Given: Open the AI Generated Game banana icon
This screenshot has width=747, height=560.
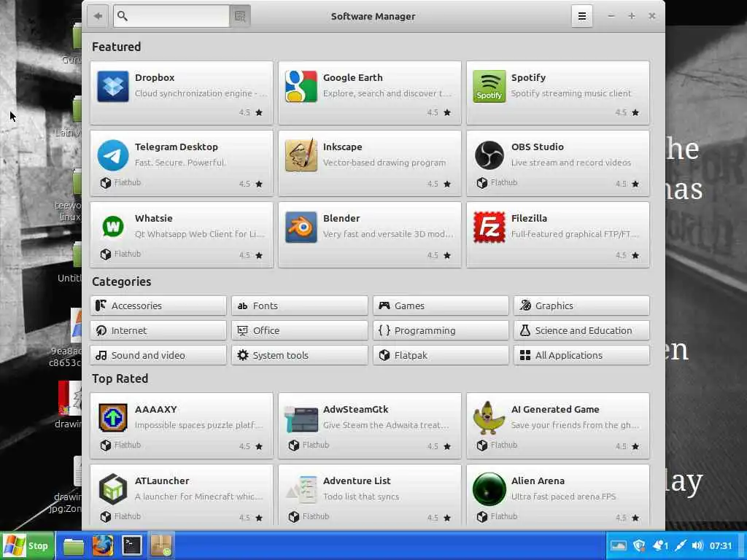Looking at the screenshot, I should point(489,418).
